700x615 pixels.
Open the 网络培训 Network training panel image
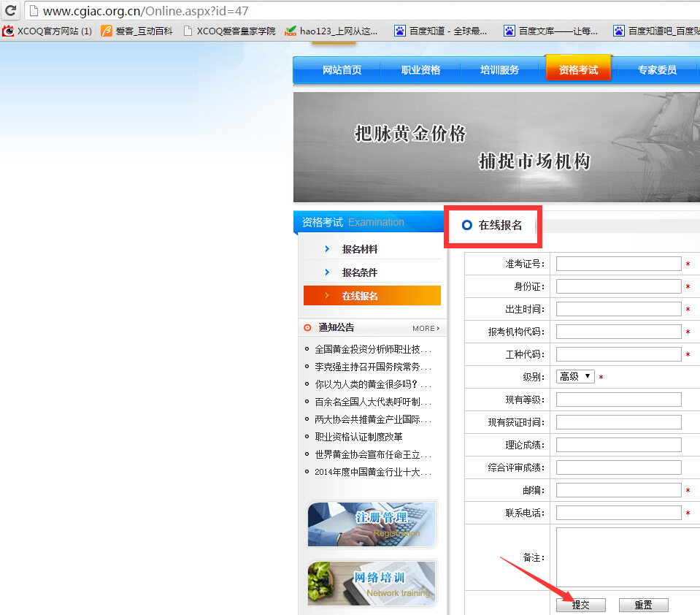(x=372, y=583)
